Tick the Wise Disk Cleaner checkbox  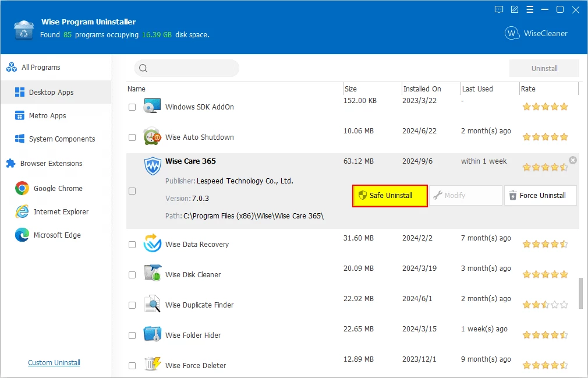click(x=132, y=275)
